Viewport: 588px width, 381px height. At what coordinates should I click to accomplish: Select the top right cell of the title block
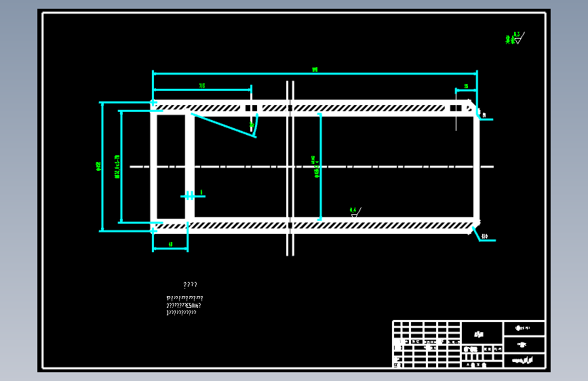[524, 328]
